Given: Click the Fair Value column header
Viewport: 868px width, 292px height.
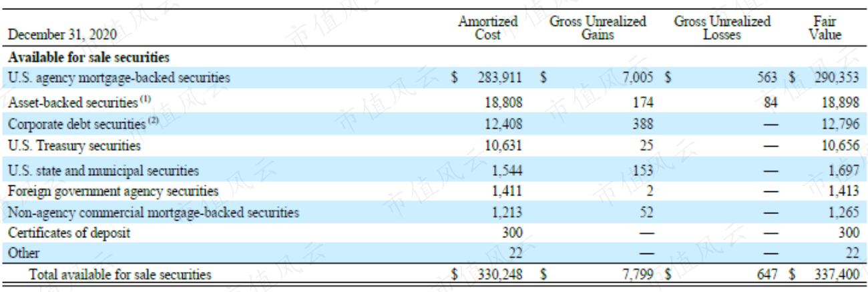Looking at the screenshot, I should (825, 29).
